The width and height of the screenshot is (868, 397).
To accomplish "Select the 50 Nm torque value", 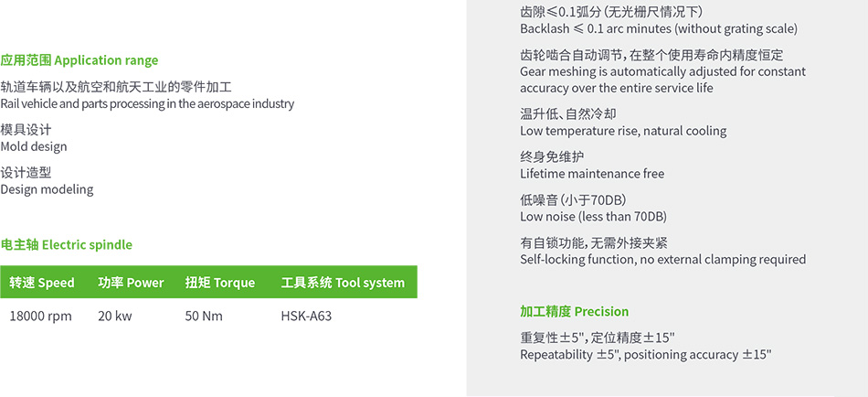I will tap(205, 317).
